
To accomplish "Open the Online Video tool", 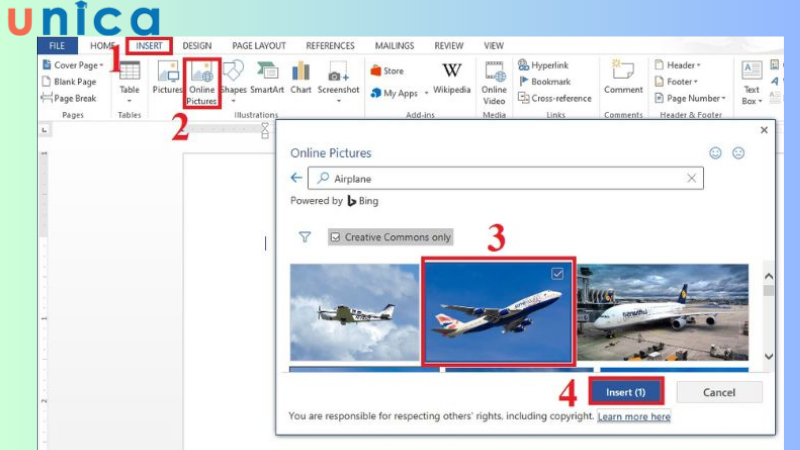I will pos(494,78).
